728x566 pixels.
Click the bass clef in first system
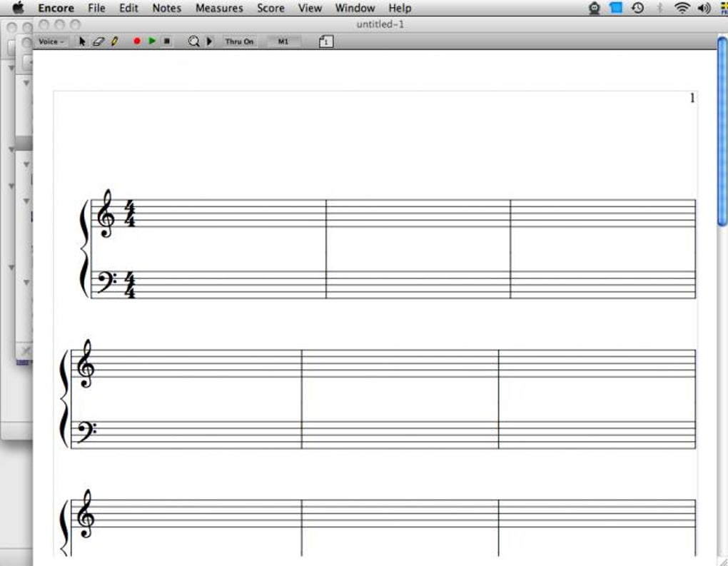click(x=107, y=282)
